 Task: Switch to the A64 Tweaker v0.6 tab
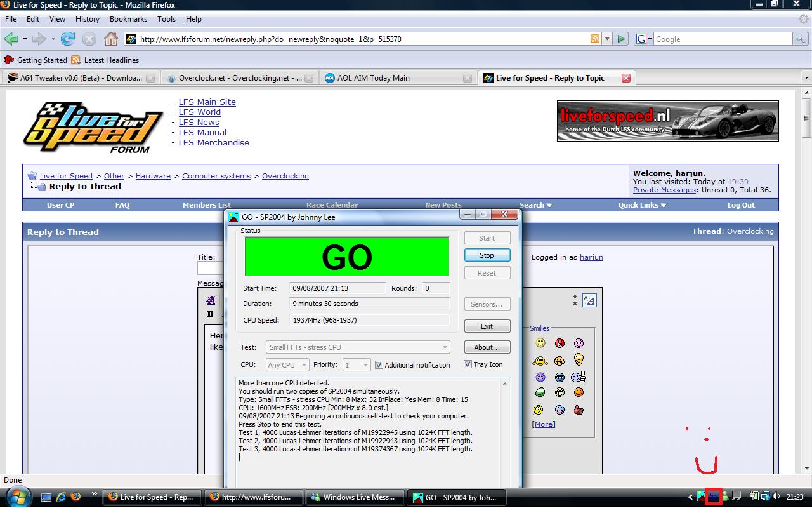tap(81, 78)
